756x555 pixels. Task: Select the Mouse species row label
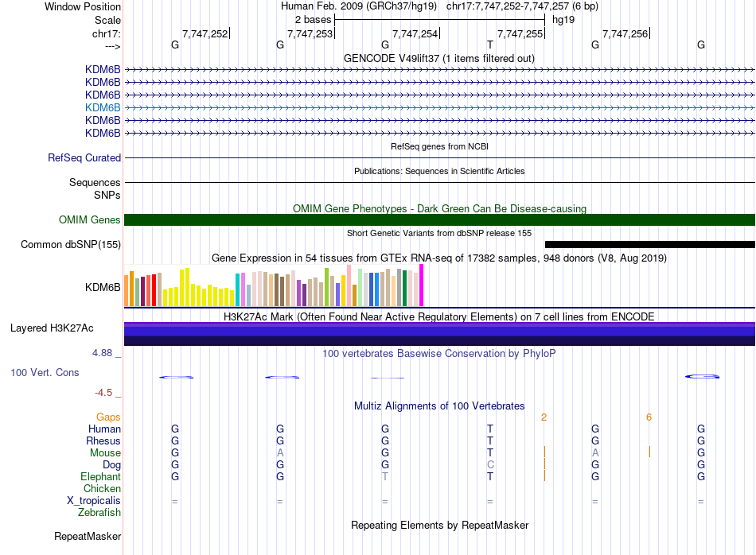(x=105, y=453)
